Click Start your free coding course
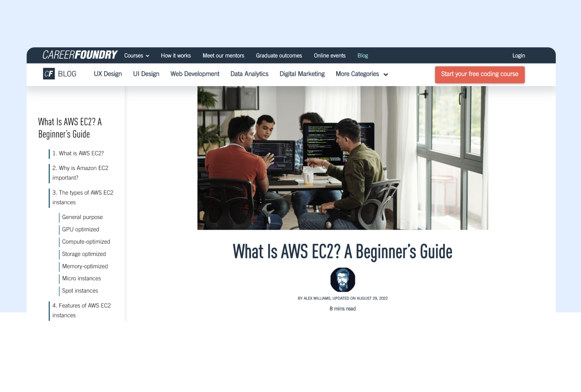This screenshot has width=581, height=392. [479, 74]
